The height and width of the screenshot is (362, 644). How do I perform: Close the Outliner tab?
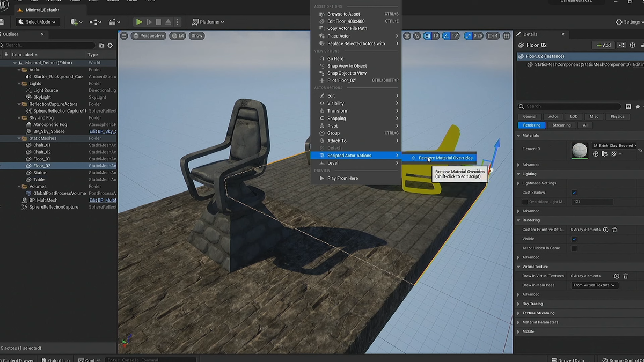(43, 34)
